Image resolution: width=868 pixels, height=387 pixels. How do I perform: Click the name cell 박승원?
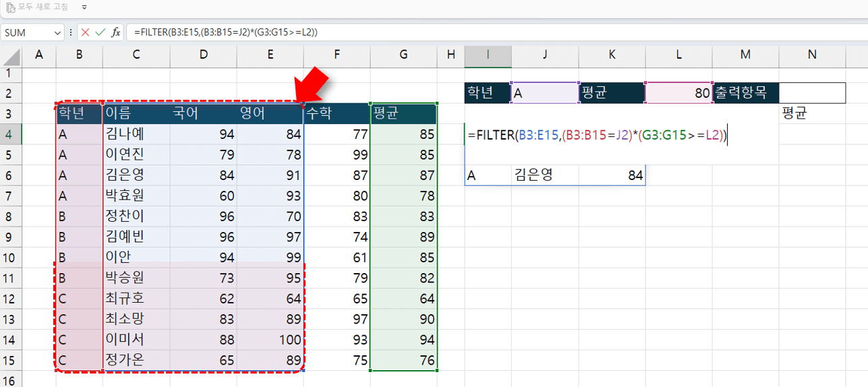[136, 278]
